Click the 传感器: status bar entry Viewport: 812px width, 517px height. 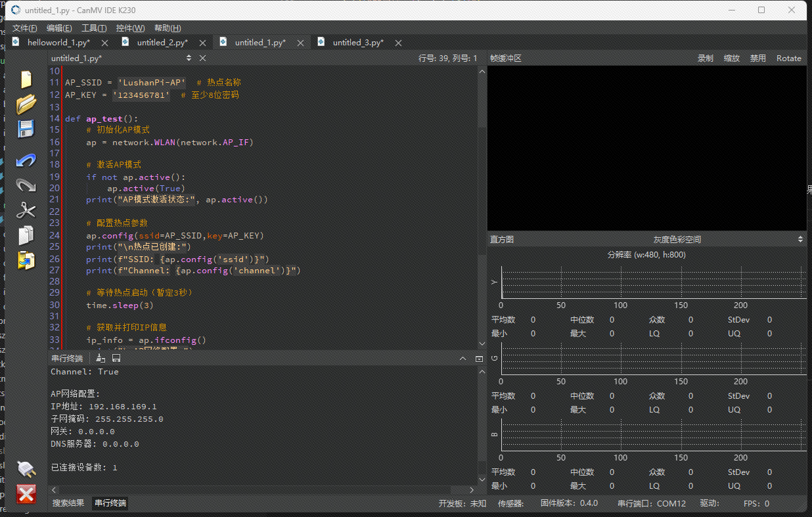pyautogui.click(x=510, y=504)
